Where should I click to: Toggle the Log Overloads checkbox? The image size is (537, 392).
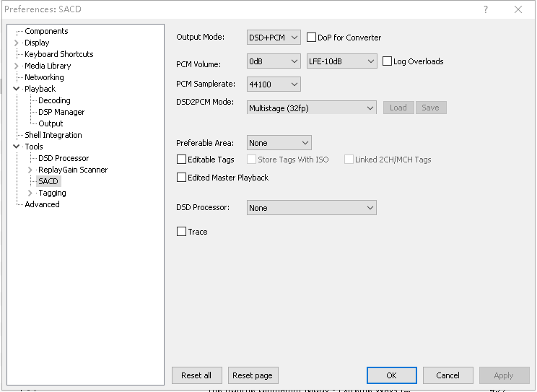(x=388, y=61)
